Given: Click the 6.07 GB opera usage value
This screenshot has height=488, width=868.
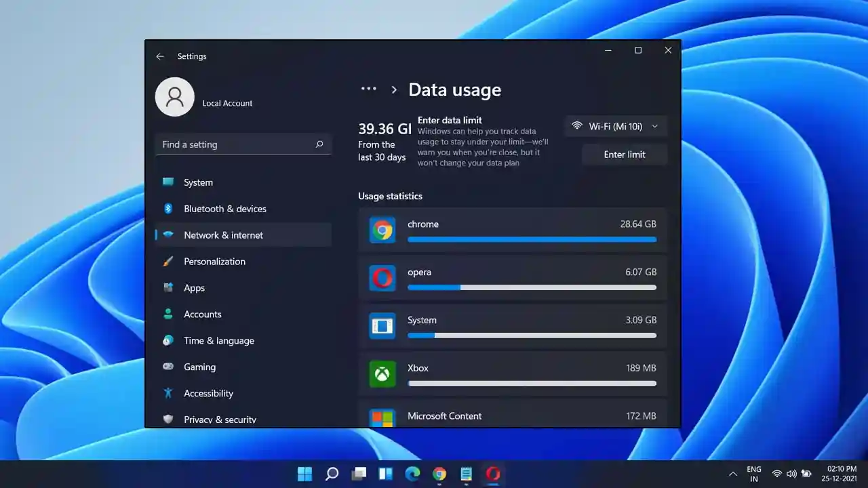Looking at the screenshot, I should click(641, 272).
